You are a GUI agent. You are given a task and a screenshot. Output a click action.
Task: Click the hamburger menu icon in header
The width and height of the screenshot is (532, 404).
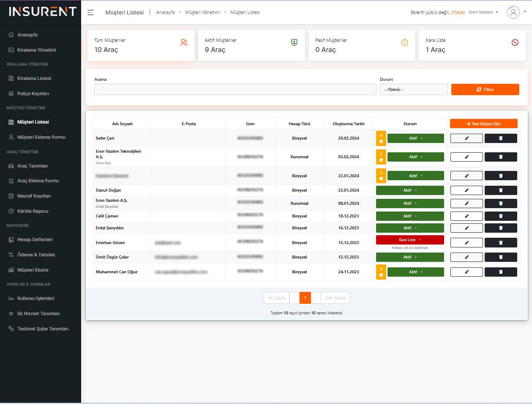[x=90, y=12]
